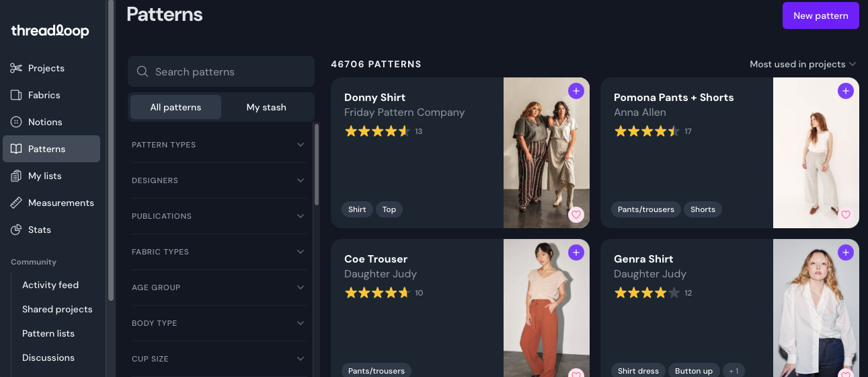Screen dimensions: 868x377
Task: Open Measurements with the ruler icon
Action: [x=17, y=203]
